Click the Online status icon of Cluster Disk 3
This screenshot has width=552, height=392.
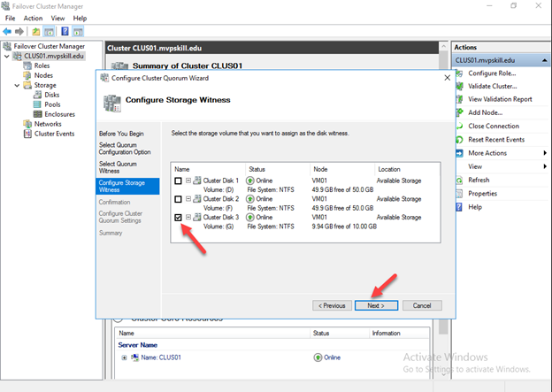pyautogui.click(x=250, y=218)
